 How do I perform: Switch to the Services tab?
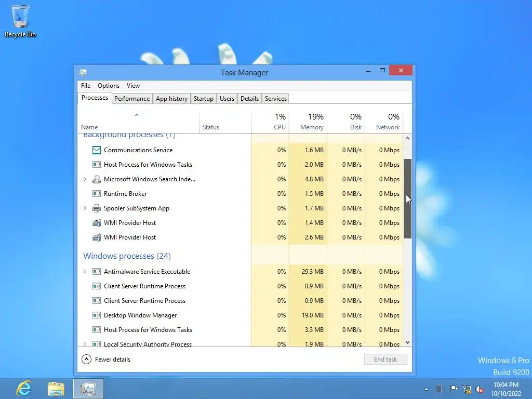[276, 99]
